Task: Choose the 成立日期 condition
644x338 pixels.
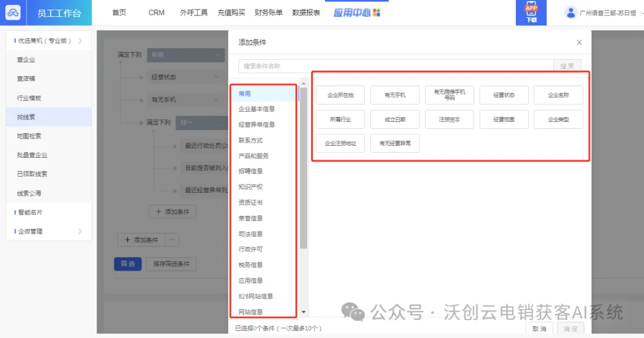Action: [x=395, y=119]
